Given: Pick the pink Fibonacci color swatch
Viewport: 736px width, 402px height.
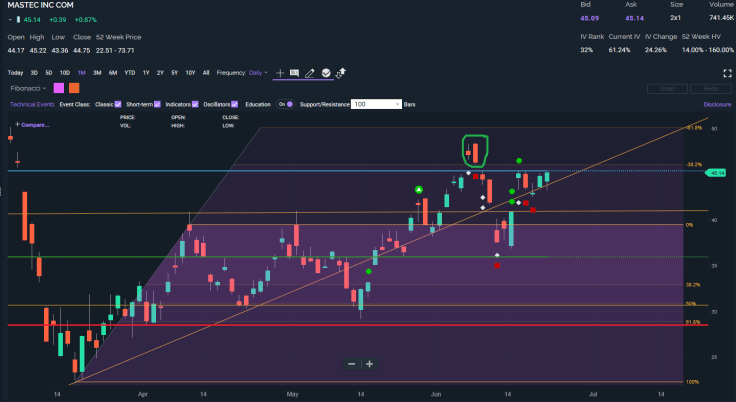Looking at the screenshot, I should click(58, 88).
